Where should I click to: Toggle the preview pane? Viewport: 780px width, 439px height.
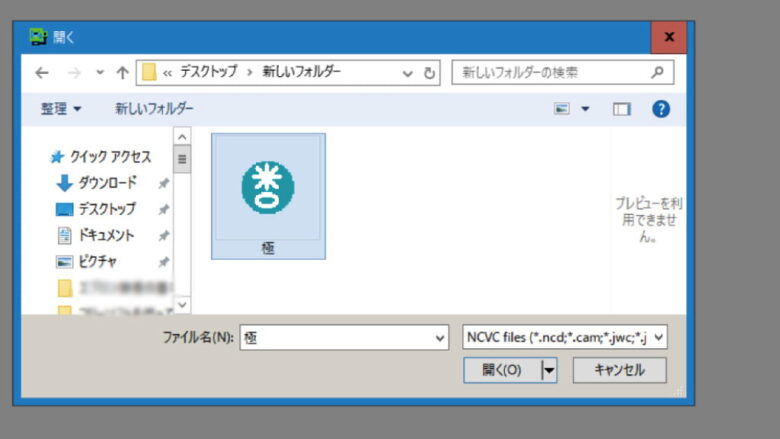[621, 109]
